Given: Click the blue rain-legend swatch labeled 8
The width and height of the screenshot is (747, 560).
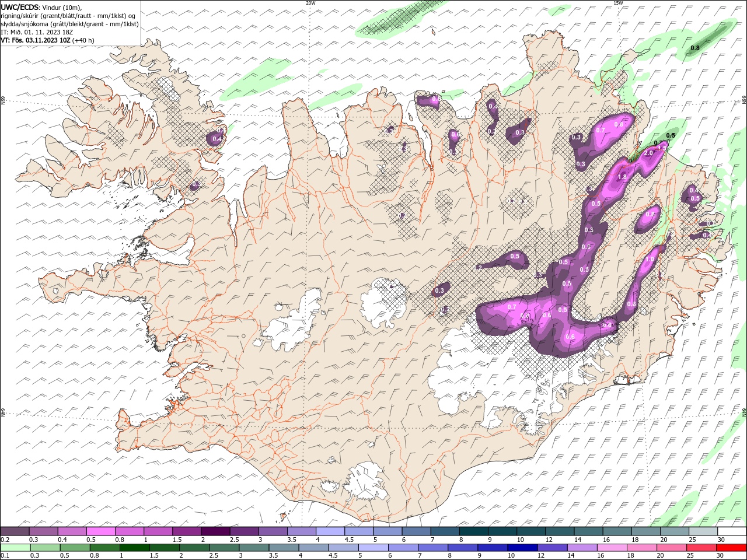Looking at the screenshot, I should (462, 548).
